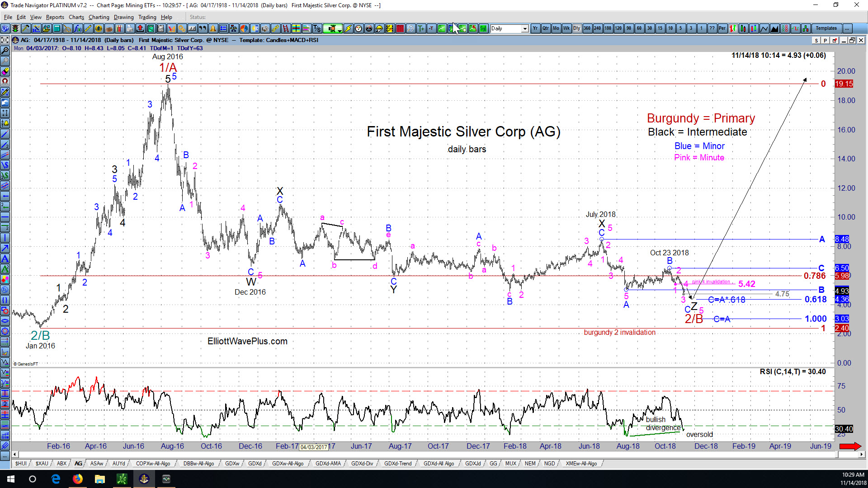The height and width of the screenshot is (488, 868).
Task: Select the diagonal arrow drawing tool
Action: (5, 248)
